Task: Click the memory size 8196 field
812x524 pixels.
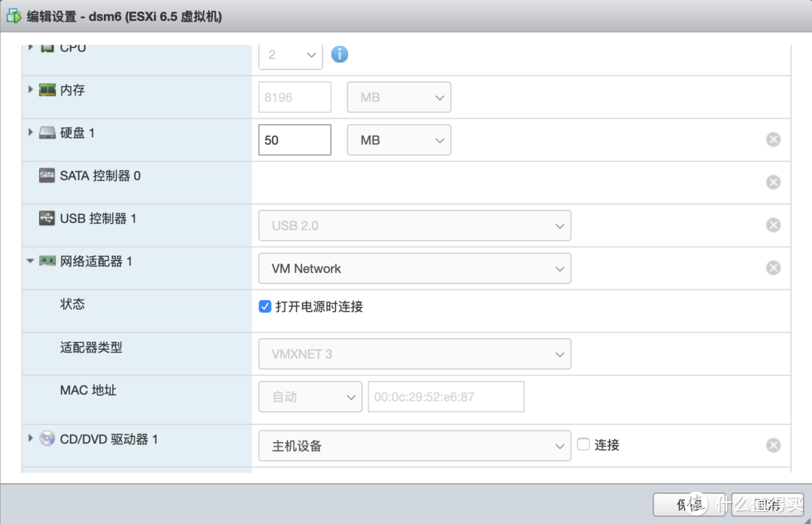Action: [295, 97]
